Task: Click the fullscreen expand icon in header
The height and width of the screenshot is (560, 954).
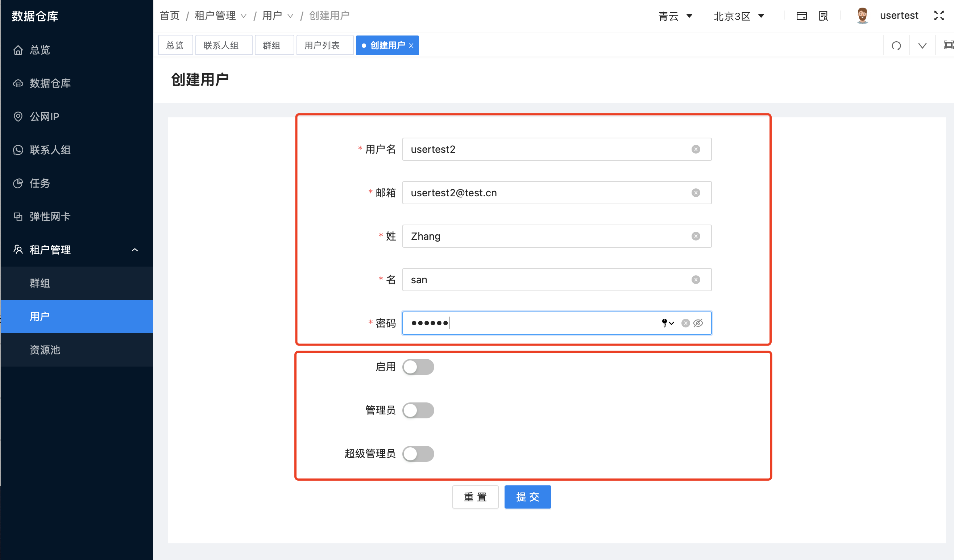Action: (939, 16)
